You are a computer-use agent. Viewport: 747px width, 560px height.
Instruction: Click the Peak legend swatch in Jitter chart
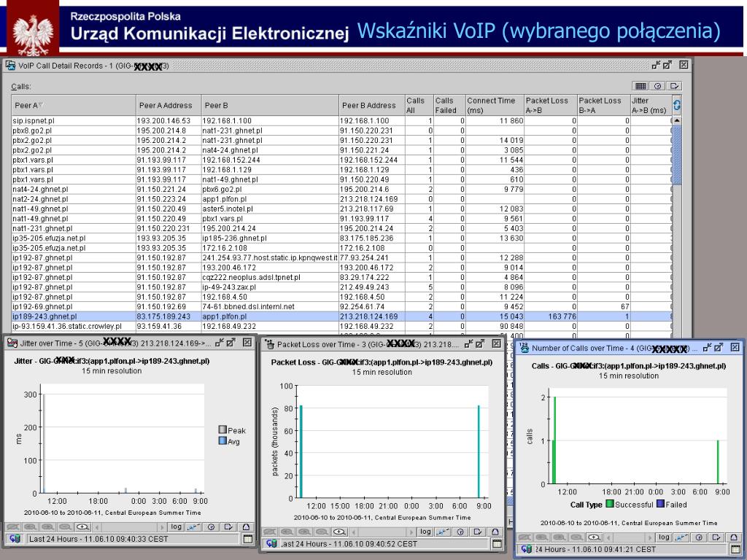tap(222, 430)
